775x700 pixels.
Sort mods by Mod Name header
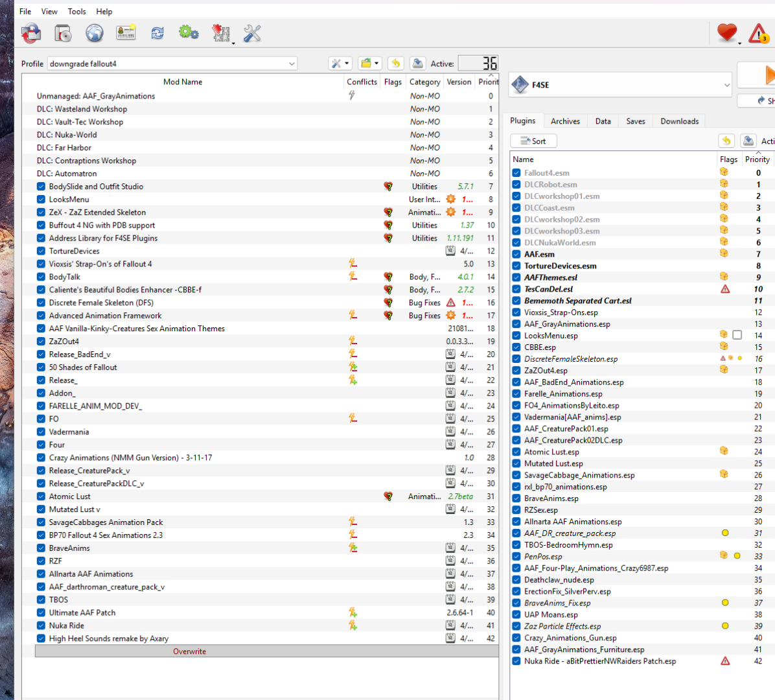tap(183, 82)
